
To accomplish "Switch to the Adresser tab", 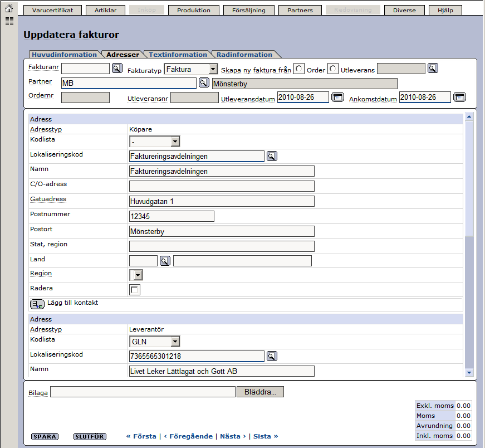I will point(123,55).
